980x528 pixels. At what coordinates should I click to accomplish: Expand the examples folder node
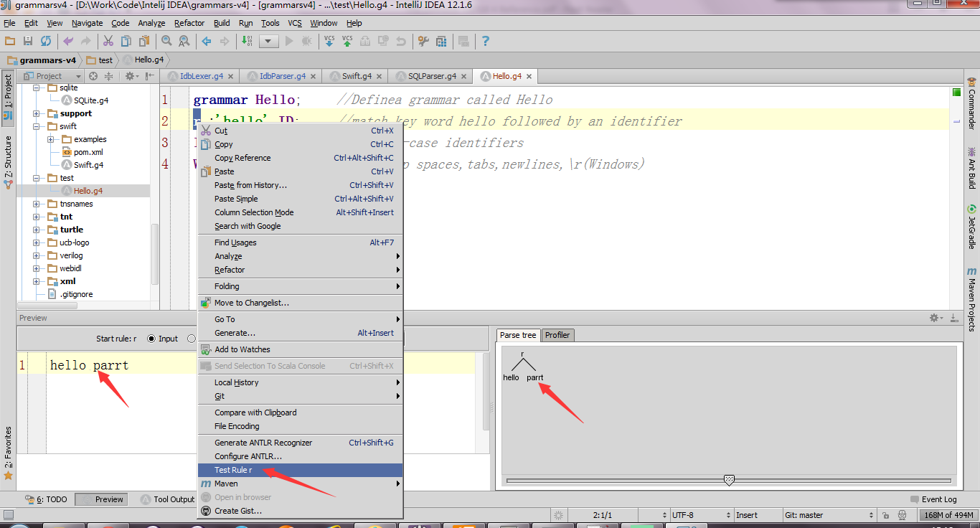pyautogui.click(x=50, y=139)
